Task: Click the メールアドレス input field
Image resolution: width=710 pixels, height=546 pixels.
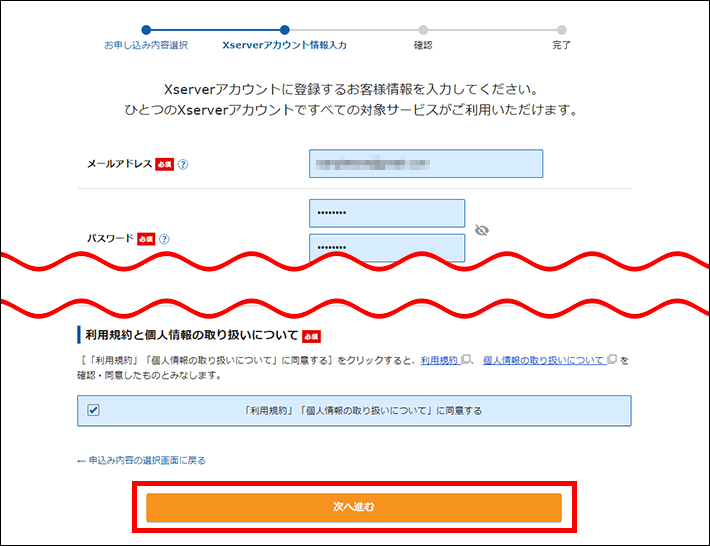Action: click(x=426, y=163)
